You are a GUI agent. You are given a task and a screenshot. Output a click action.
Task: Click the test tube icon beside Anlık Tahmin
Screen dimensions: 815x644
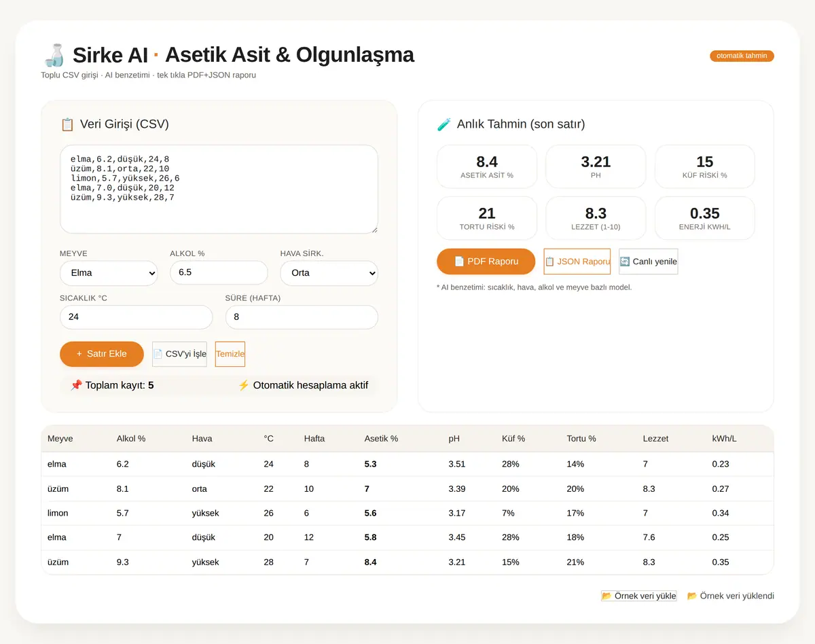tap(444, 124)
